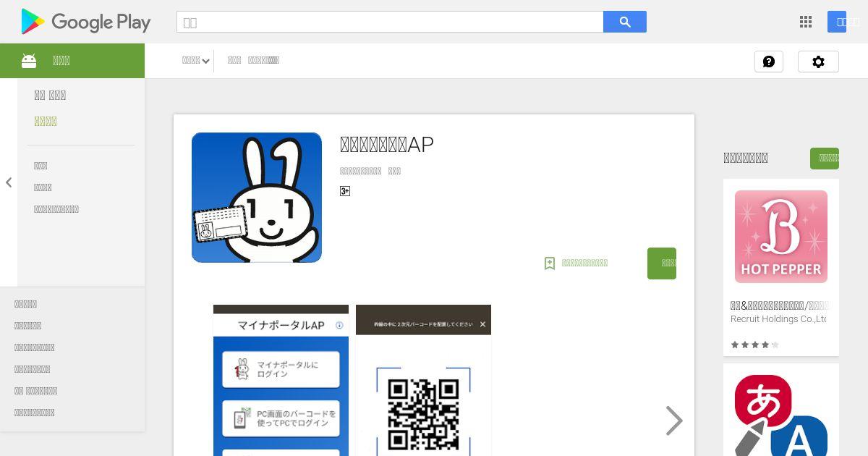Click the Google Play logo
The width and height of the screenshot is (868, 456).
click(86, 22)
